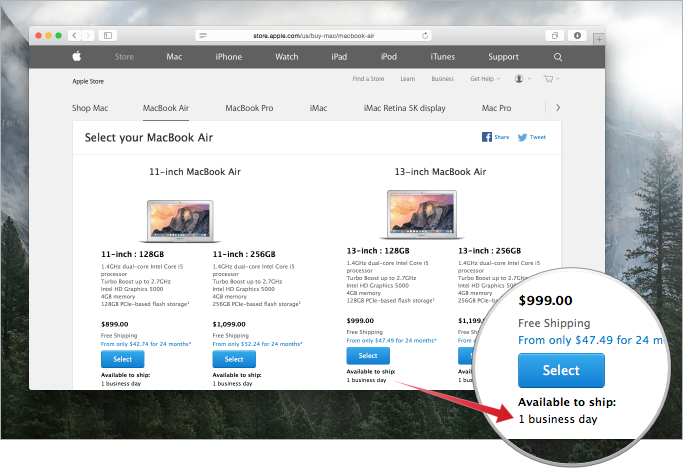The image size is (683, 468).
Task: Click the Apple Store breadcrumb link
Action: click(x=88, y=81)
